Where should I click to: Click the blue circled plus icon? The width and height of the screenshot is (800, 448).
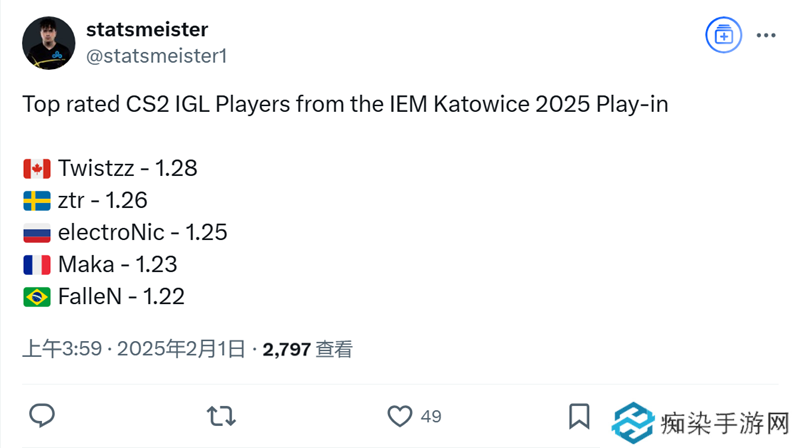(721, 36)
